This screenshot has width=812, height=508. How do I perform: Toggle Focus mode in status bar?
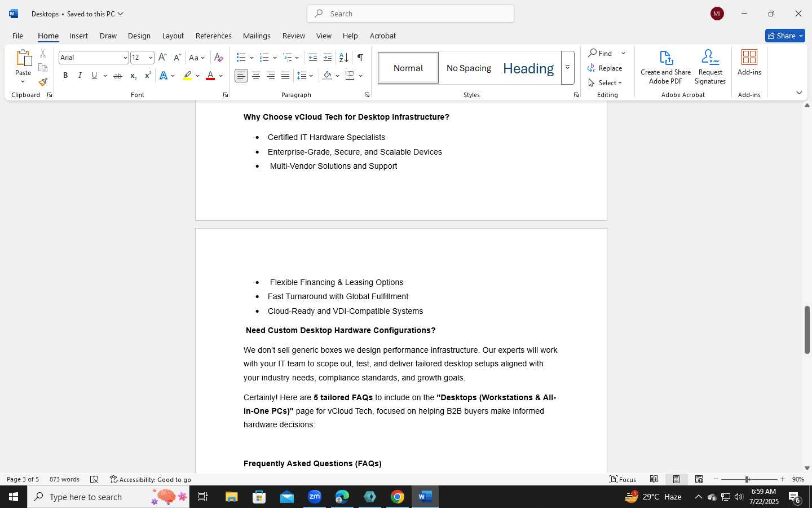click(623, 479)
